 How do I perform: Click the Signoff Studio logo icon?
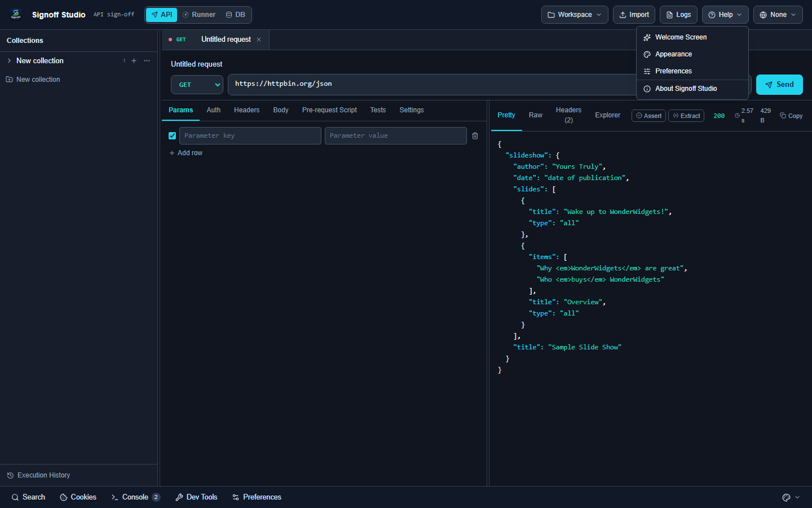pos(16,14)
